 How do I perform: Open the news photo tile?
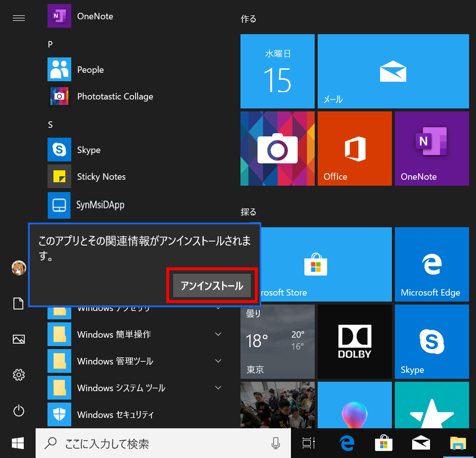click(278, 405)
